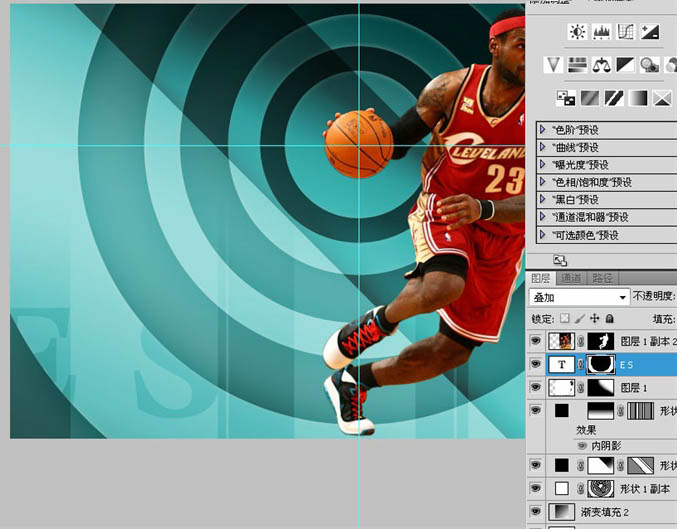677x529 pixels.
Task: Hide the 形状 1 副本 layer
Action: click(535, 488)
